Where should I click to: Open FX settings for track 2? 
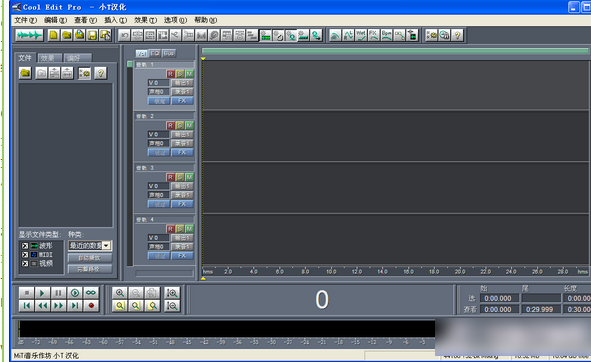click(182, 152)
